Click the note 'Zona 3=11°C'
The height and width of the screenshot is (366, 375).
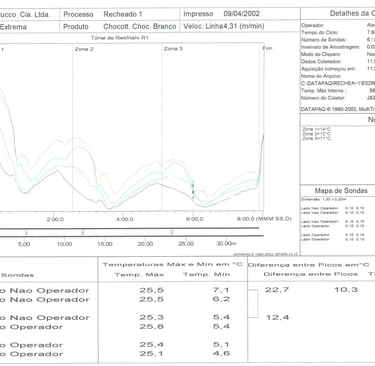317,138
